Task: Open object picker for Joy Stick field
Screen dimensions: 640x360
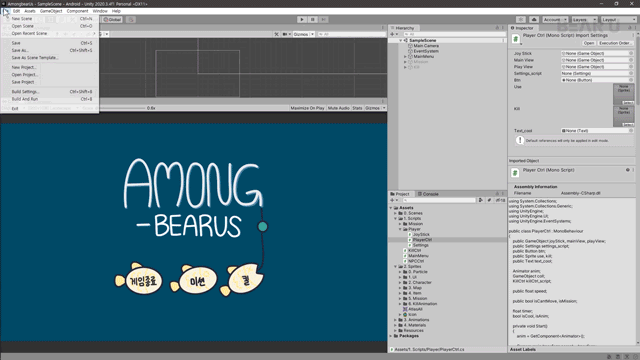Action: point(631,53)
